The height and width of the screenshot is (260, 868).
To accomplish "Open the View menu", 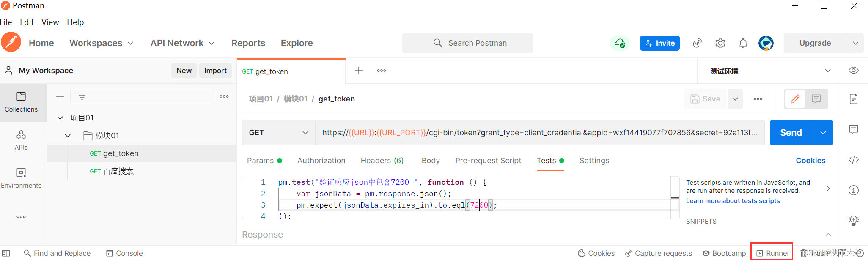I will coord(50,22).
